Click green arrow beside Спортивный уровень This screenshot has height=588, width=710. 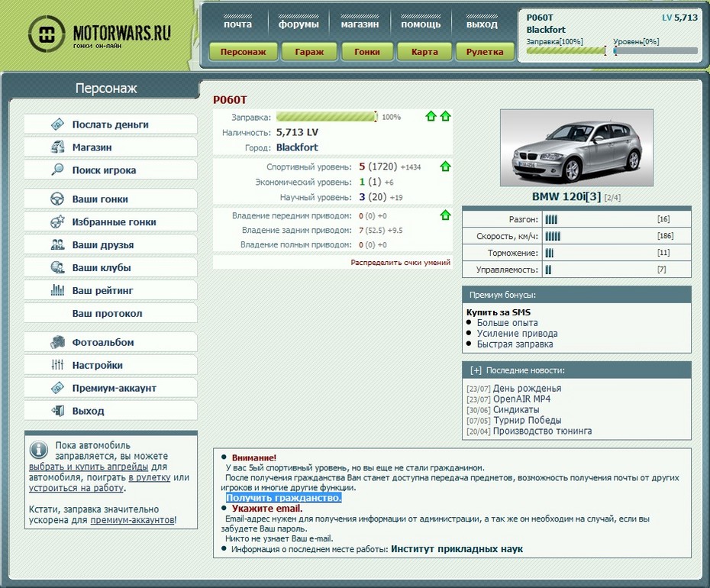click(x=446, y=166)
